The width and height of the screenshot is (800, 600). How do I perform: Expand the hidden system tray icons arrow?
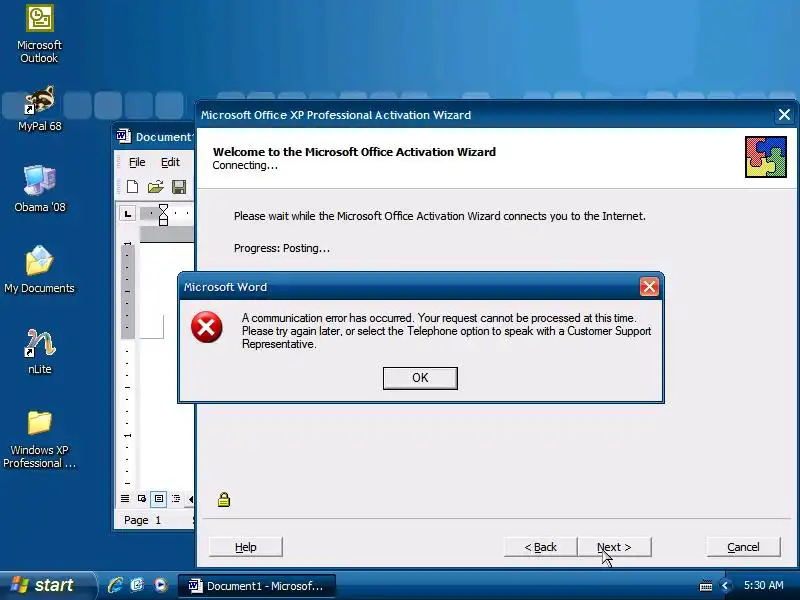coord(725,586)
